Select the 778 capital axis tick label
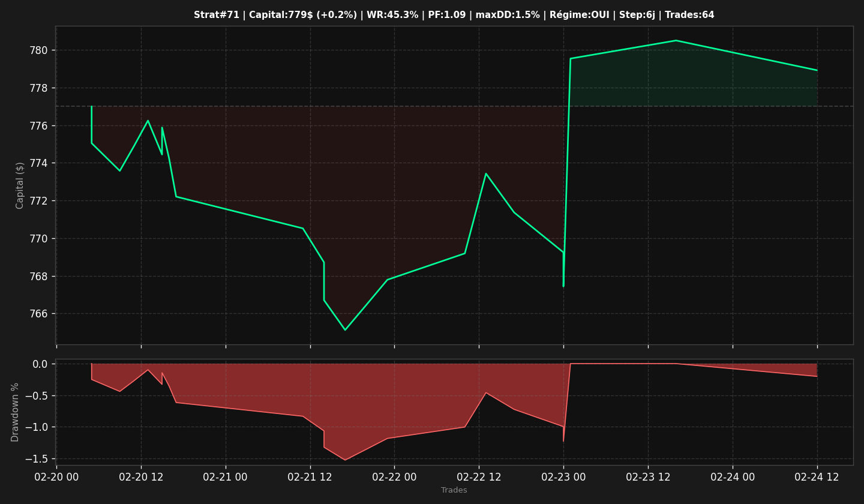864x504 pixels. 40,88
